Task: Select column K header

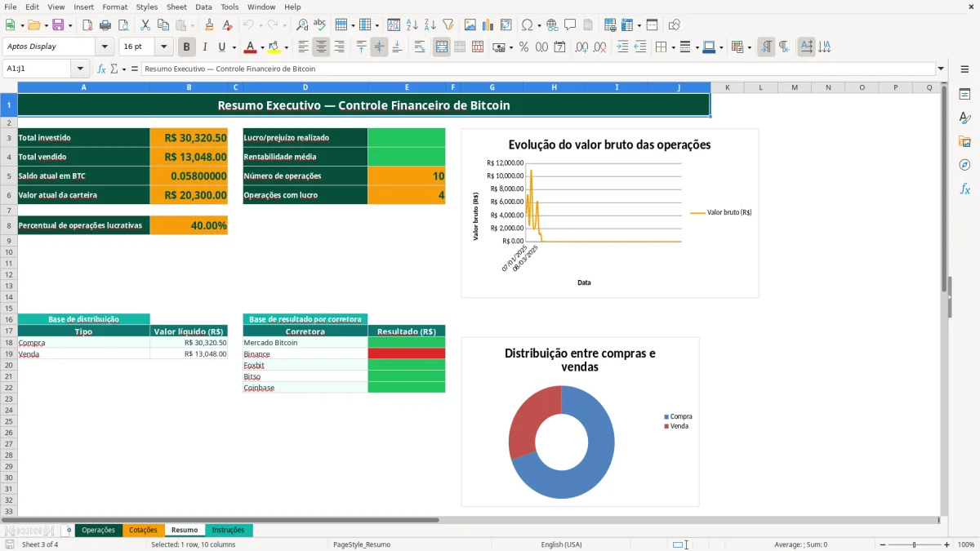Action: [727, 87]
